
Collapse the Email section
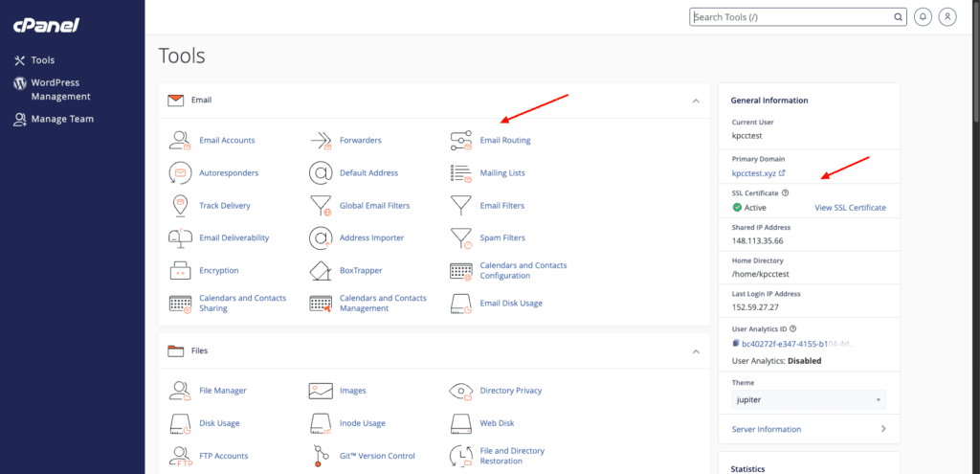point(696,101)
